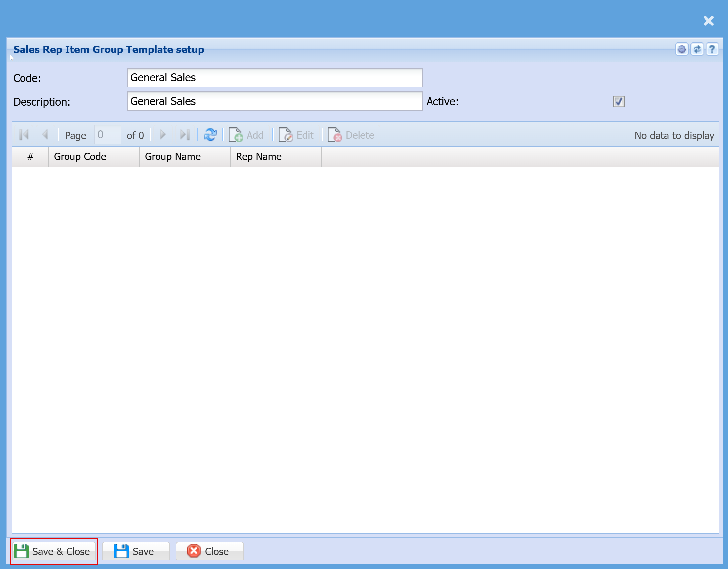The height and width of the screenshot is (569, 728).
Task: Click into the Description text field
Action: 275,101
